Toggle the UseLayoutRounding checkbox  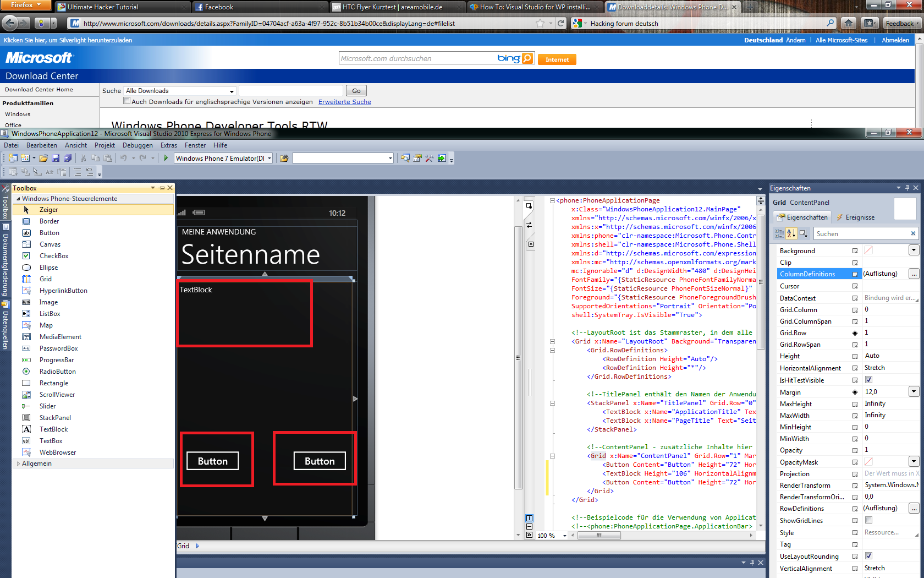[x=868, y=556]
